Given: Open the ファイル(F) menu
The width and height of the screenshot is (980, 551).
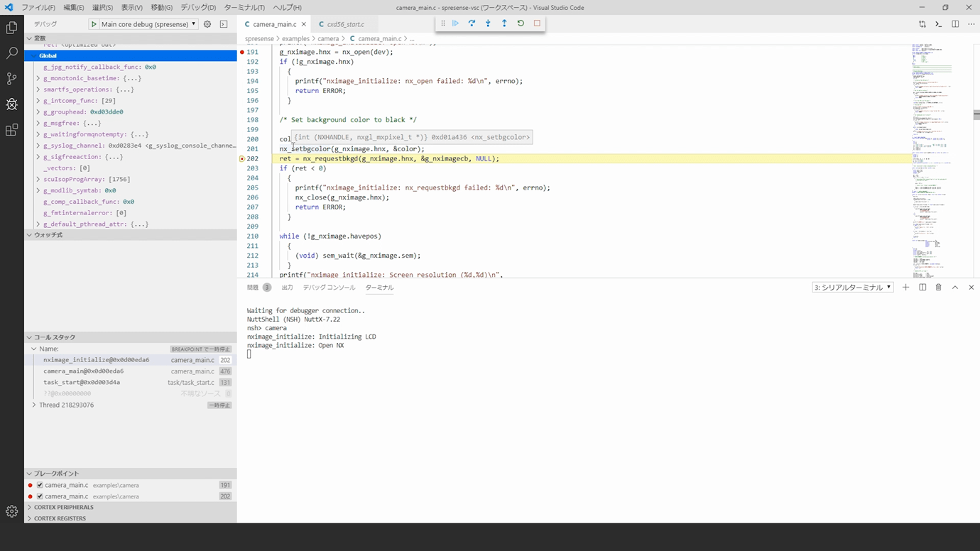Looking at the screenshot, I should click(x=38, y=7).
